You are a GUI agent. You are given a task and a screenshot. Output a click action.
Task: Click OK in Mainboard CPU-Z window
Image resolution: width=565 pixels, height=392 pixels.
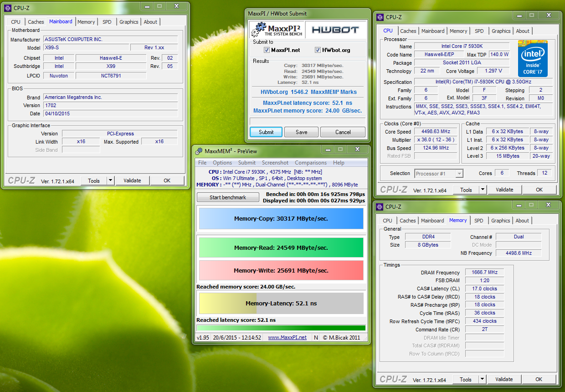(167, 181)
